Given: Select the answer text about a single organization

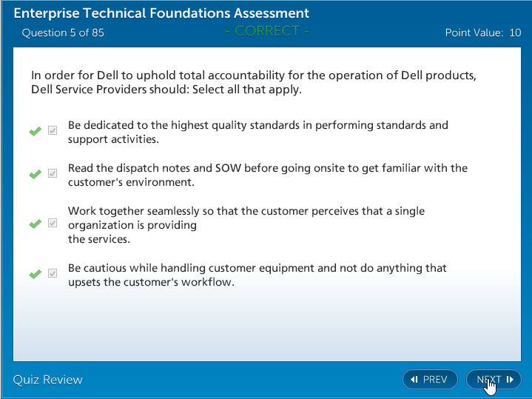Looking at the screenshot, I should click(x=246, y=224).
